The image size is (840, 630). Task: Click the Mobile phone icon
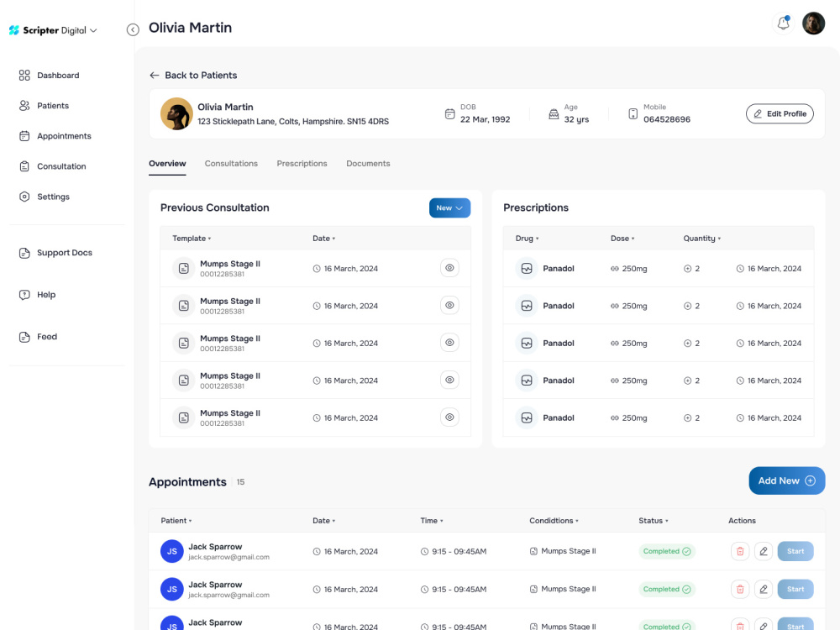click(633, 114)
